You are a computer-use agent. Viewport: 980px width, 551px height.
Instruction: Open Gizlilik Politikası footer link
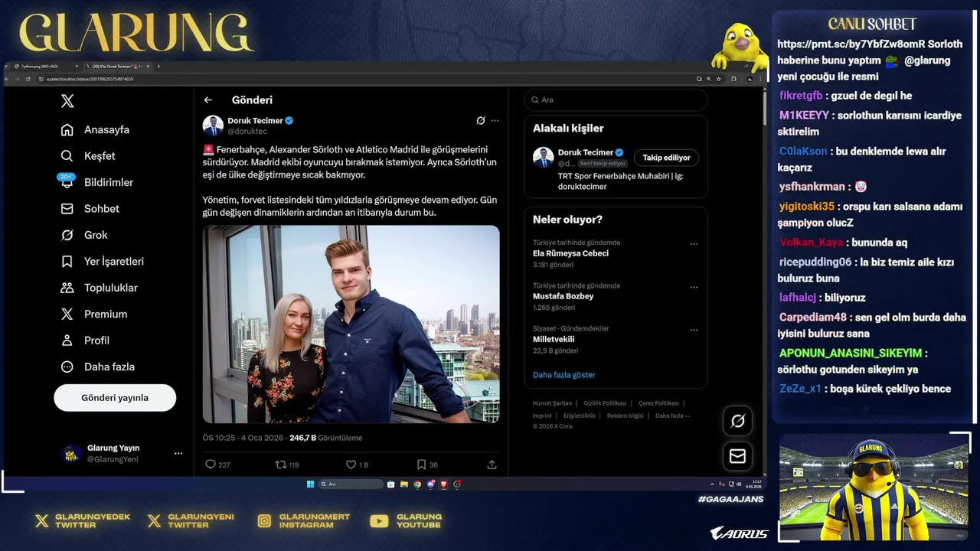click(605, 403)
